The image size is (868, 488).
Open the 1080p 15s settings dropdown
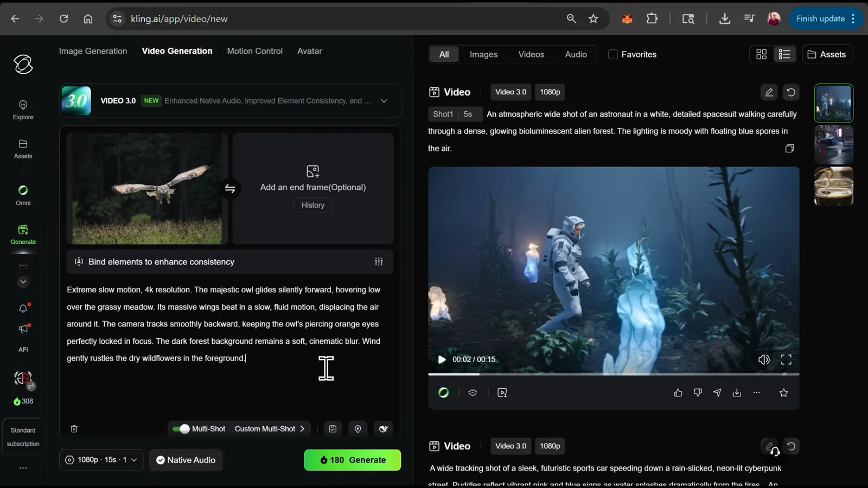click(x=101, y=460)
